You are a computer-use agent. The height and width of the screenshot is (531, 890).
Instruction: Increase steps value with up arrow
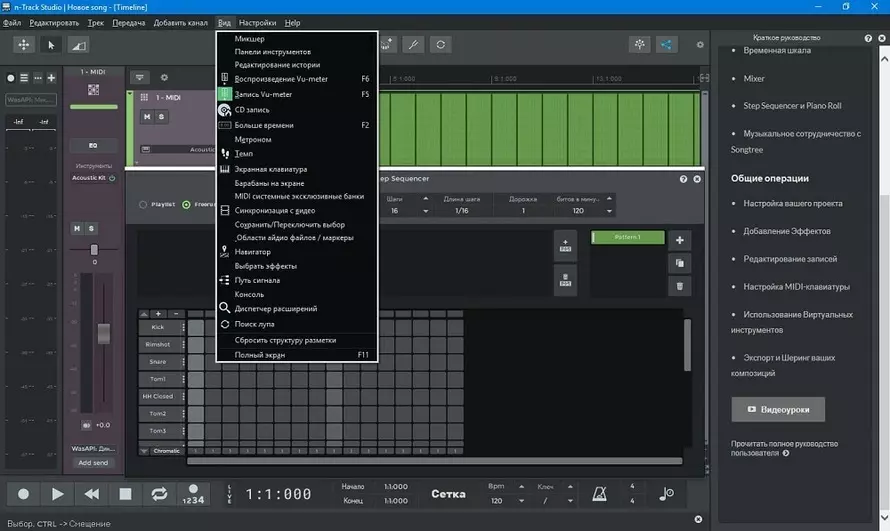point(426,199)
